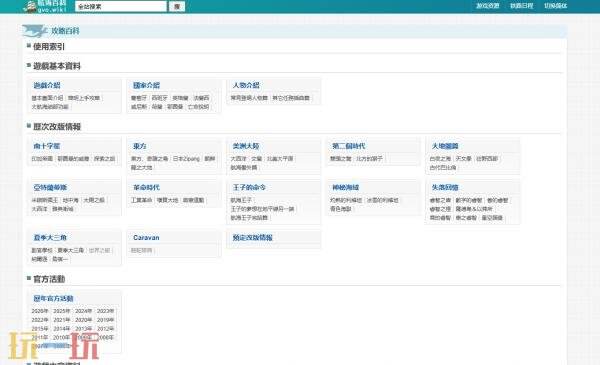Open the 2014年 official events link
The image size is (600, 365).
(x=62, y=329)
